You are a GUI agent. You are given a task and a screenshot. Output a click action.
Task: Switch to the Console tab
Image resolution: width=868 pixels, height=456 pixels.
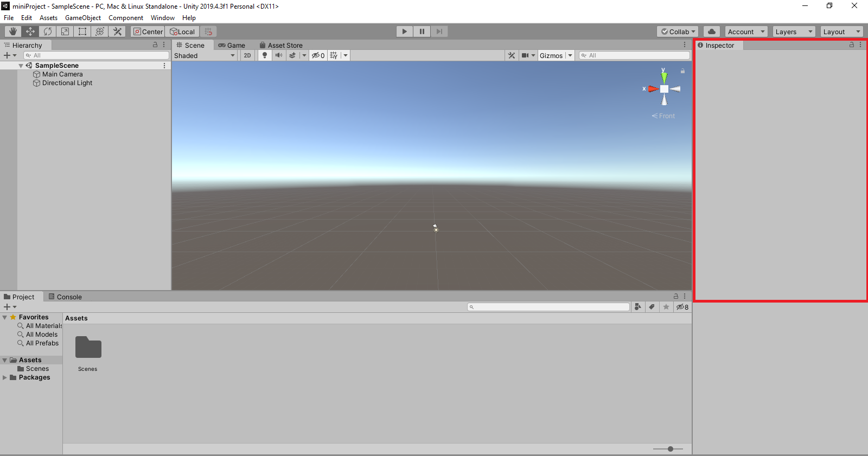click(65, 297)
